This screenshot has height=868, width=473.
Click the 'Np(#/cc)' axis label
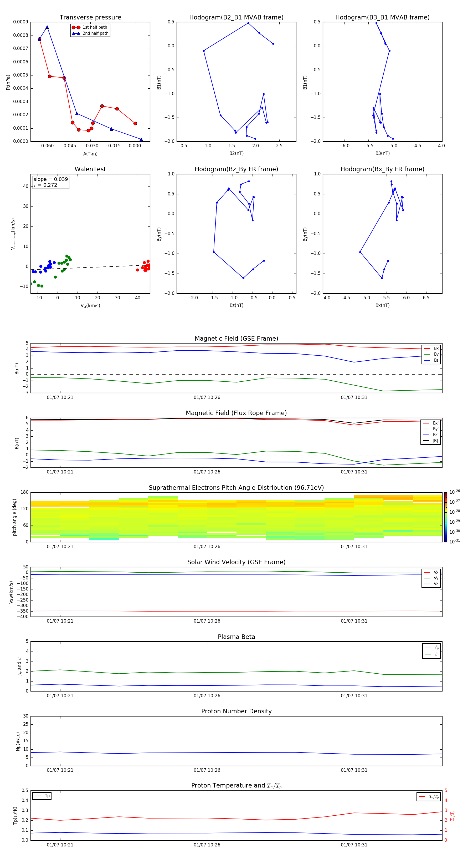point(18,741)
